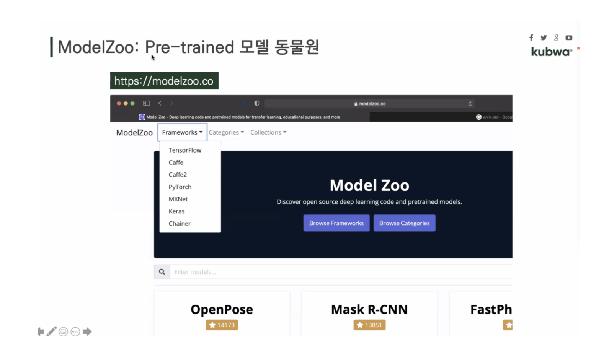Go to the previous slide arrow

pos(41,332)
